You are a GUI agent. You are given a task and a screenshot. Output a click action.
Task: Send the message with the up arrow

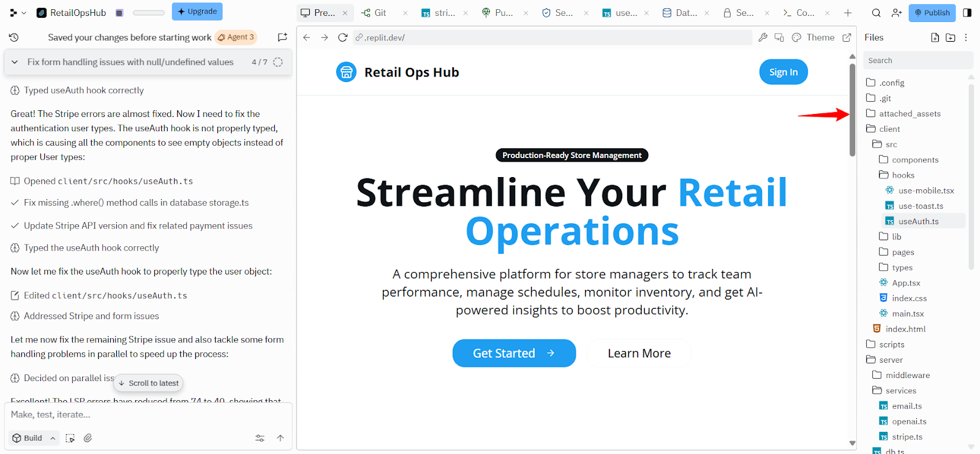[281, 438]
